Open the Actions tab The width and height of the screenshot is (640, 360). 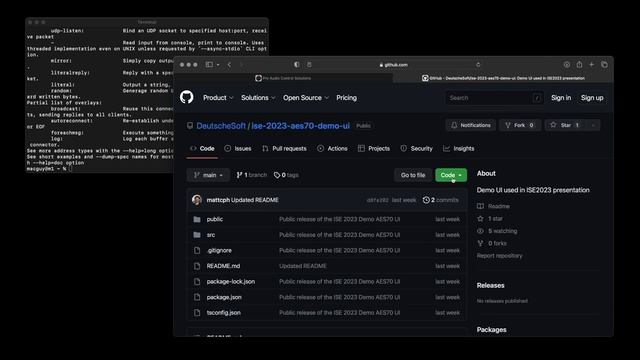[x=332, y=149]
